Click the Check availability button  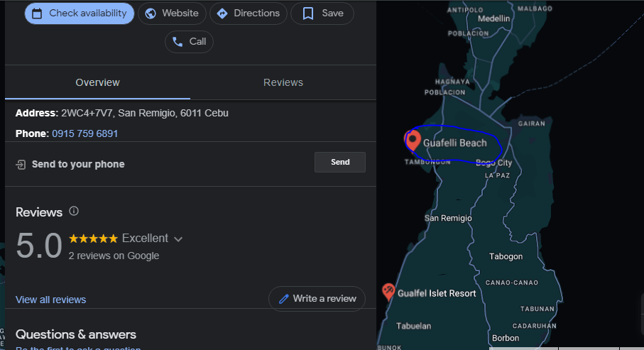pyautogui.click(x=79, y=13)
